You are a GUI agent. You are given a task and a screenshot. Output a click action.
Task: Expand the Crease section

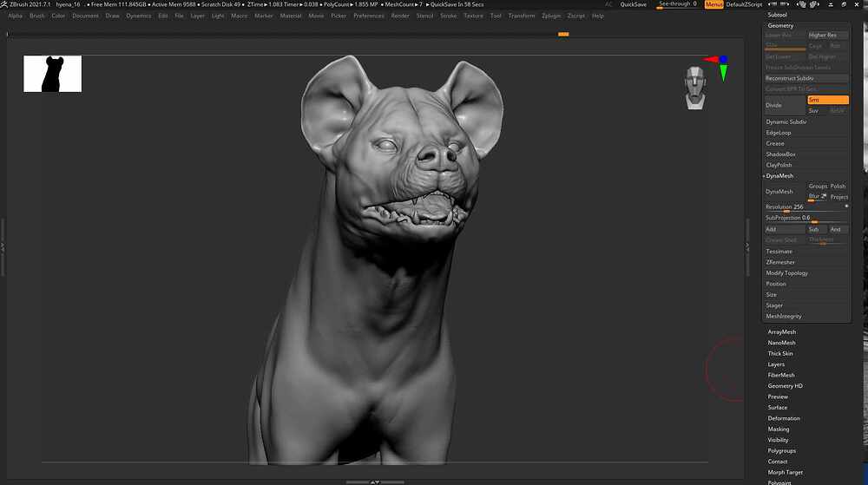(x=775, y=143)
